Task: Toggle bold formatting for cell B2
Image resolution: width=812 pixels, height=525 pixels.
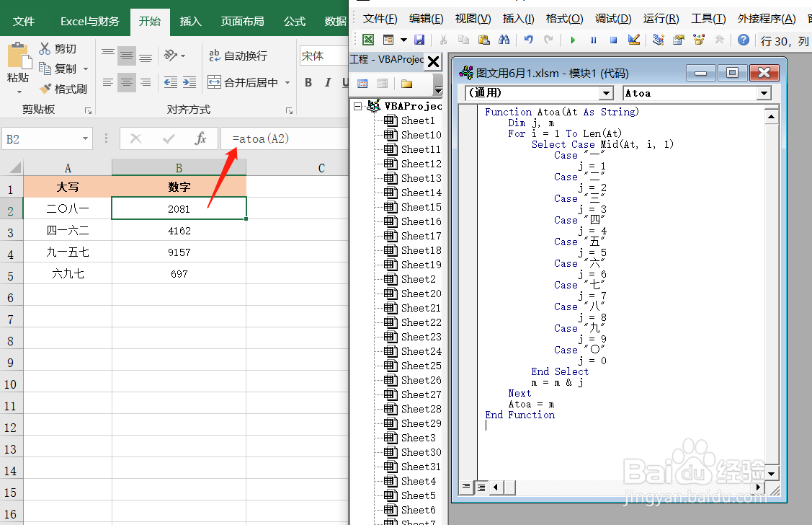Action: (308, 83)
